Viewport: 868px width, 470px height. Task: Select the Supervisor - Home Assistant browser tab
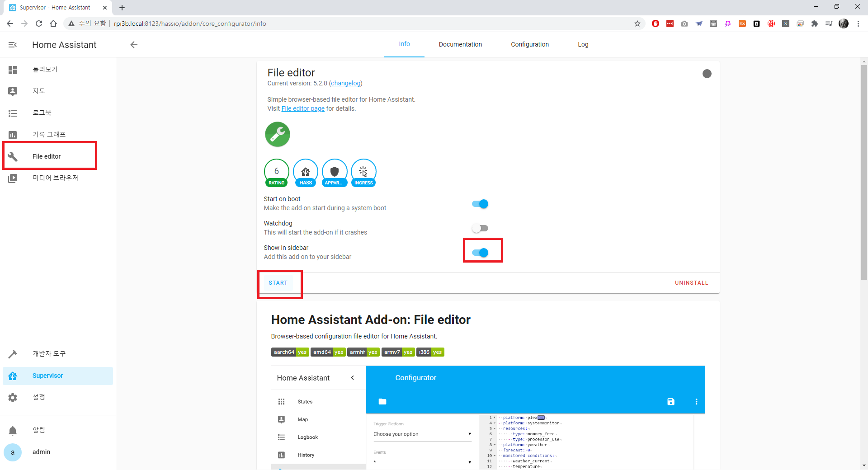58,8
